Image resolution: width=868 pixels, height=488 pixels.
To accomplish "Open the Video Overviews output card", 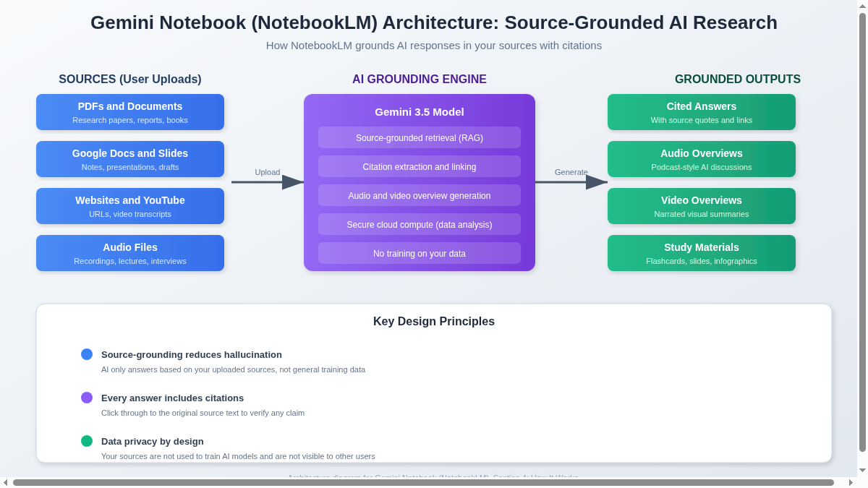I will coord(702,206).
